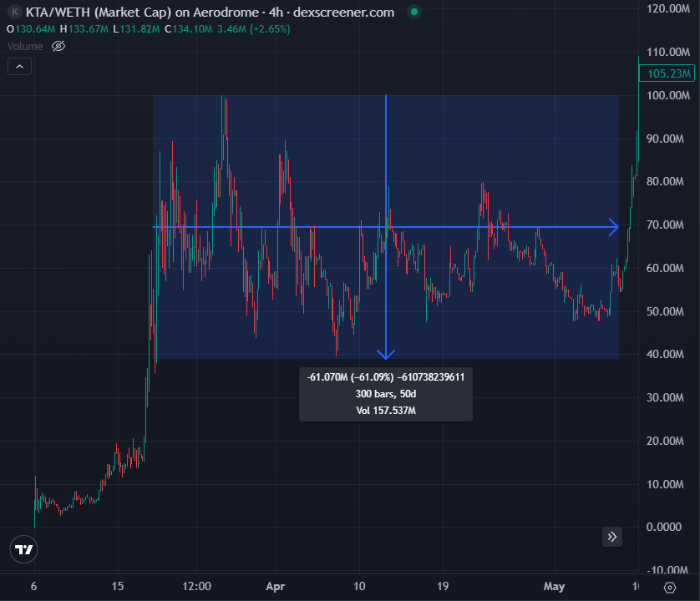Viewport: 700px width, 601px height.
Task: Click the 10 date label below April
Action: (359, 586)
